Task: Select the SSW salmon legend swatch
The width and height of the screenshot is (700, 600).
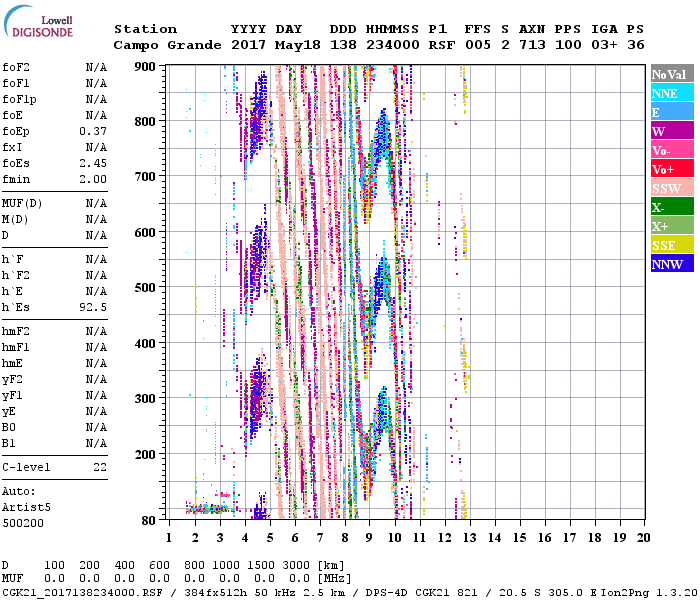Action: tap(672, 188)
